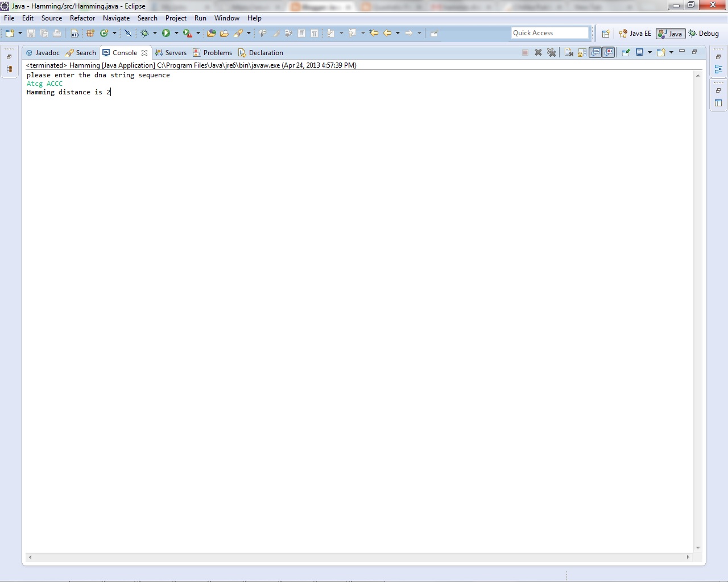Click inside the Quick Access field
Screen dimensions: 728x582
pyautogui.click(x=549, y=32)
